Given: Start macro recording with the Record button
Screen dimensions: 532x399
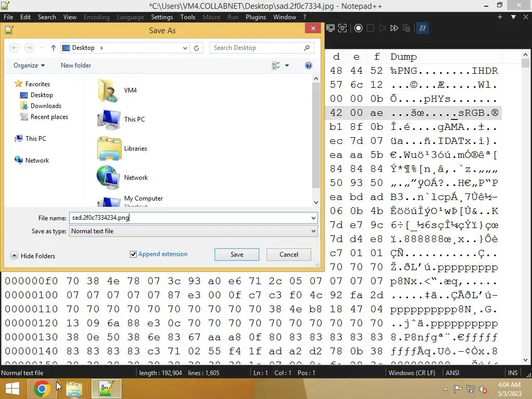Looking at the screenshot, I should [x=358, y=28].
